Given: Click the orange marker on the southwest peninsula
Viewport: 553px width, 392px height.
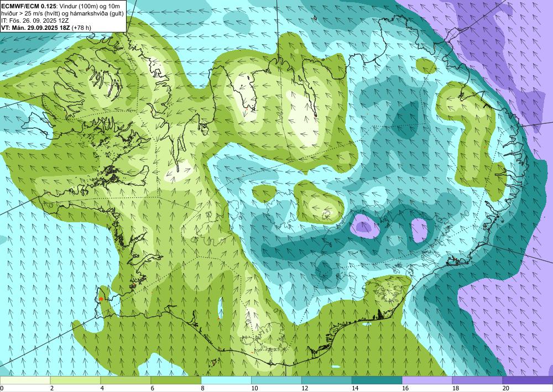Looking at the screenshot, I should (101, 299).
